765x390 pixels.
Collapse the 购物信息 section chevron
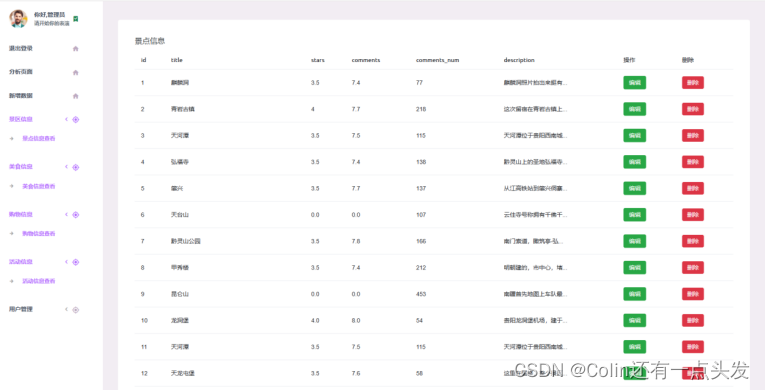pos(66,214)
